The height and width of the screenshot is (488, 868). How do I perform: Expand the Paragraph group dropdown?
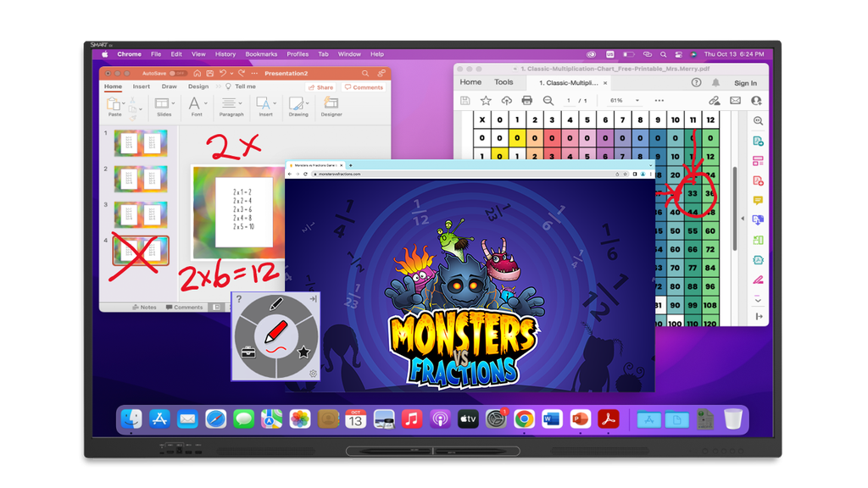point(240,103)
